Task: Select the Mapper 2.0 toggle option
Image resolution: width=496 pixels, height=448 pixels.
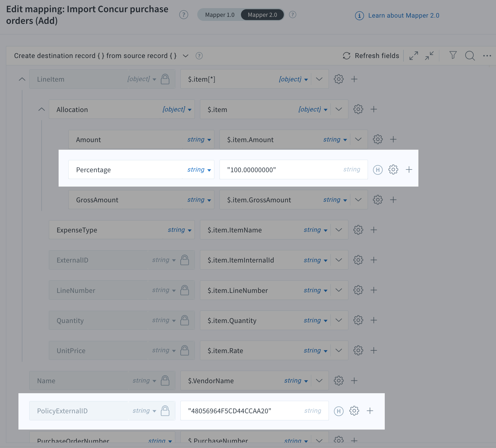Action: 262,15
